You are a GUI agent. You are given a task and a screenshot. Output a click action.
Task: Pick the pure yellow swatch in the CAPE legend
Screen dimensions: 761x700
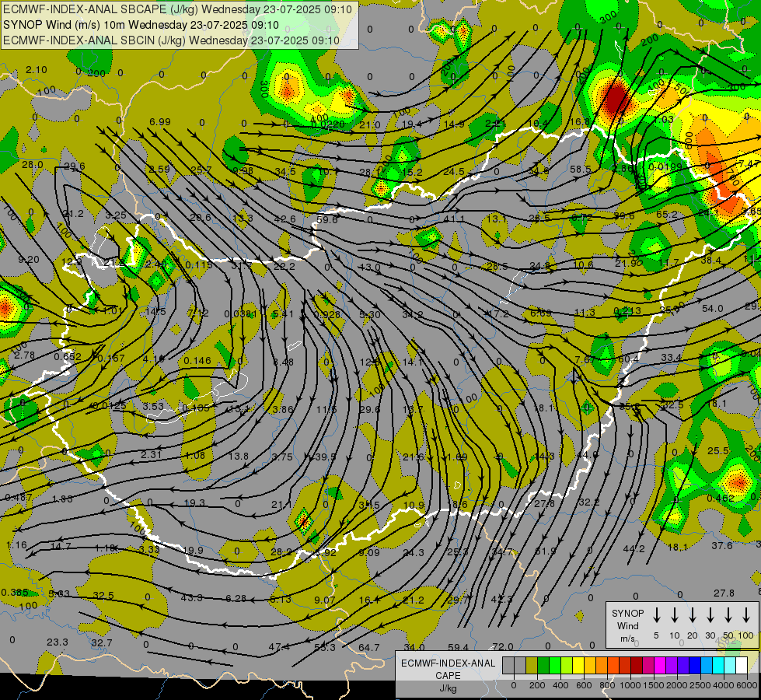578,665
